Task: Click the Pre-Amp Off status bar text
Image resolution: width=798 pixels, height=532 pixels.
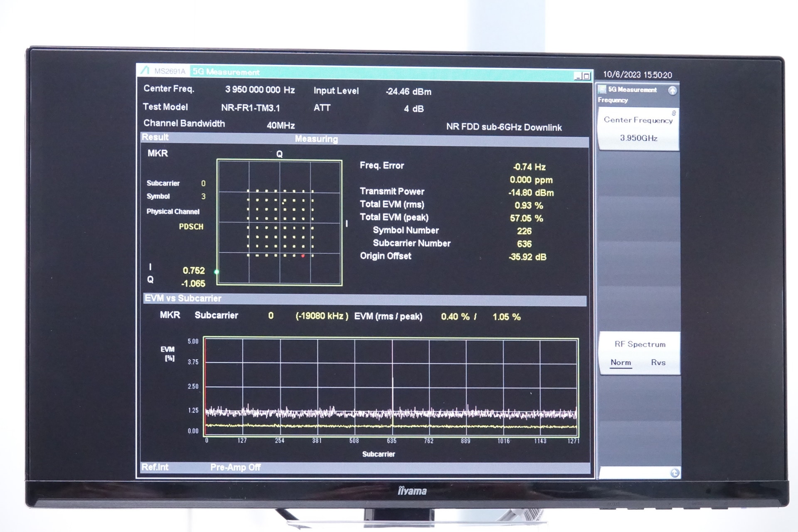Action: [235, 467]
